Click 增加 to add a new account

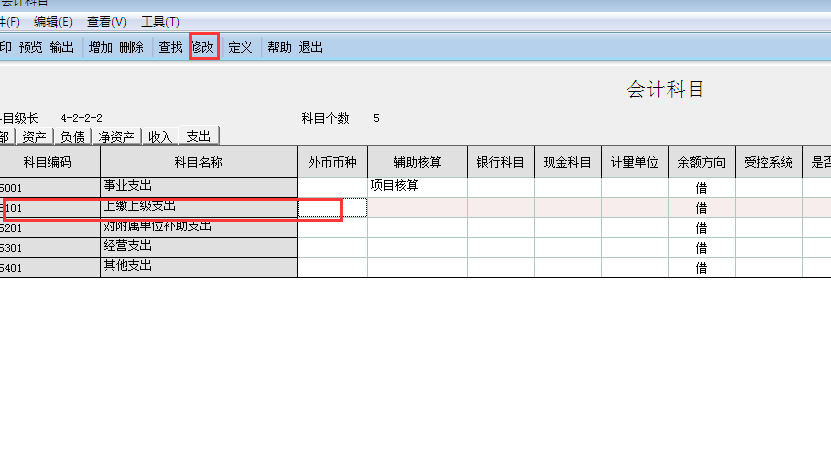[x=100, y=47]
